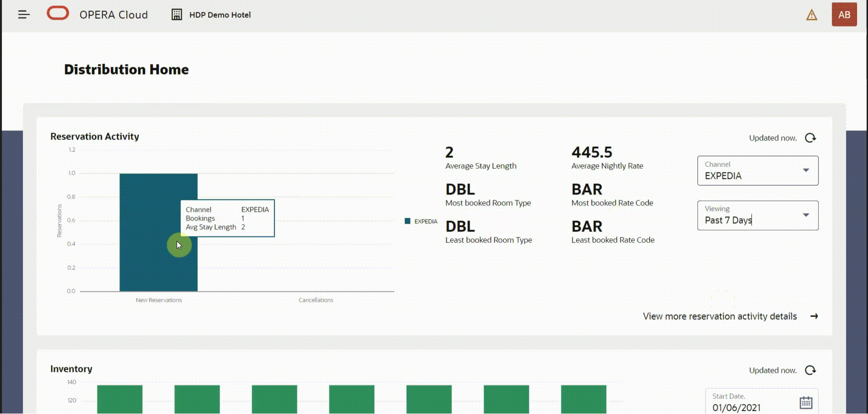This screenshot has width=868, height=414.
Task: Click the Distribution Home page title
Action: pos(126,70)
